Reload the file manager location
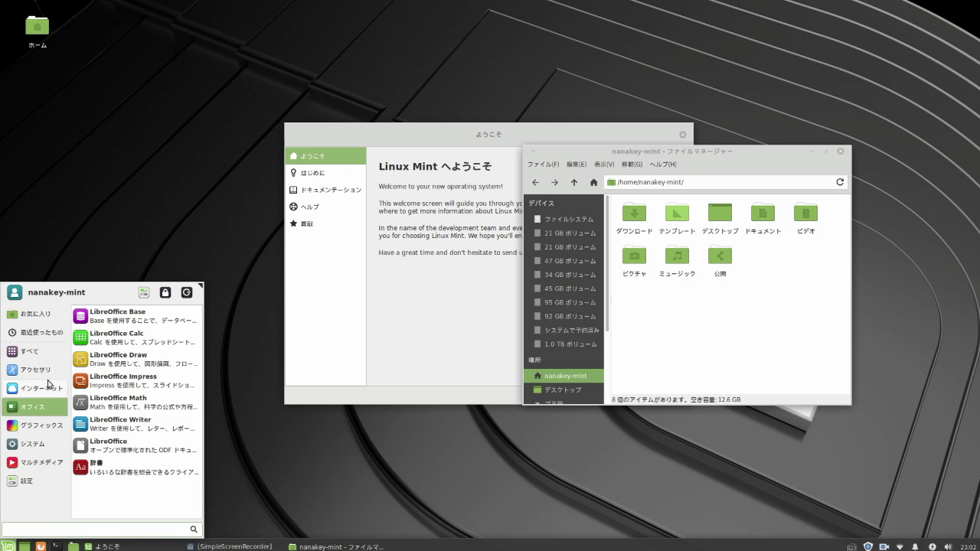This screenshot has height=551, width=980. tap(840, 182)
